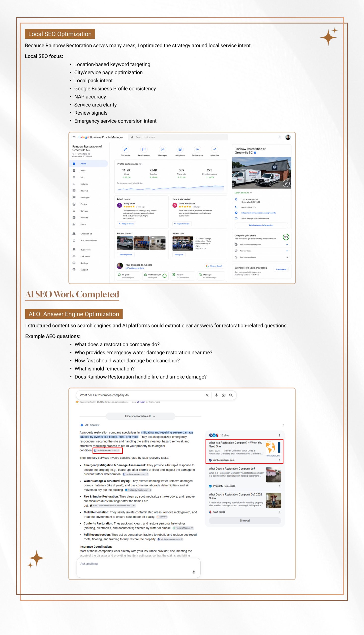Click the edit pencil on the business photo

coord(286,184)
